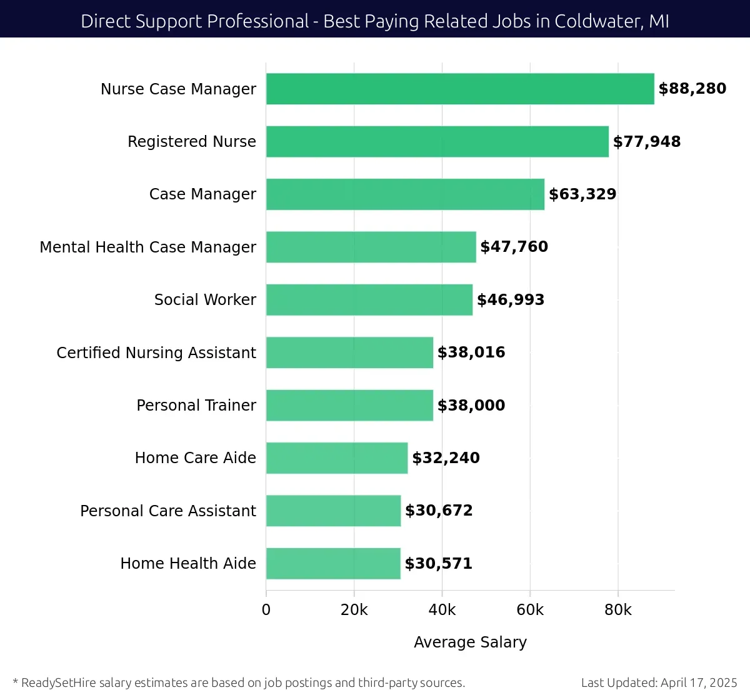Viewport: 750px width, 700px height.
Task: Click the Social Worker bar
Action: click(369, 299)
